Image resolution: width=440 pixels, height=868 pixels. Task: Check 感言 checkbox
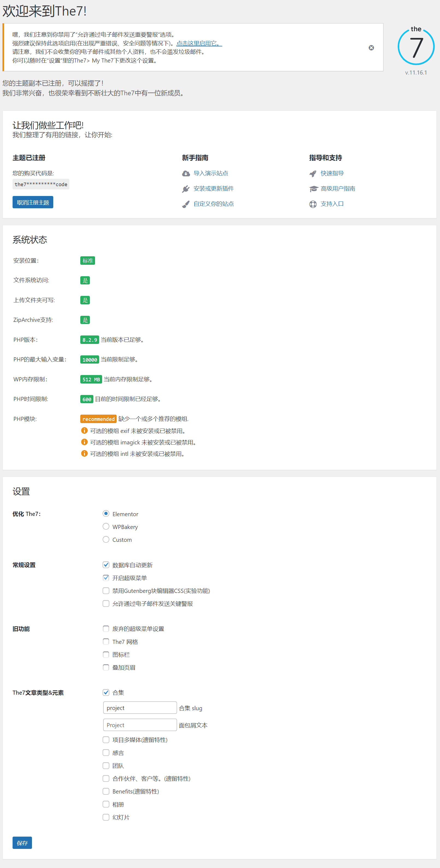[x=106, y=753]
